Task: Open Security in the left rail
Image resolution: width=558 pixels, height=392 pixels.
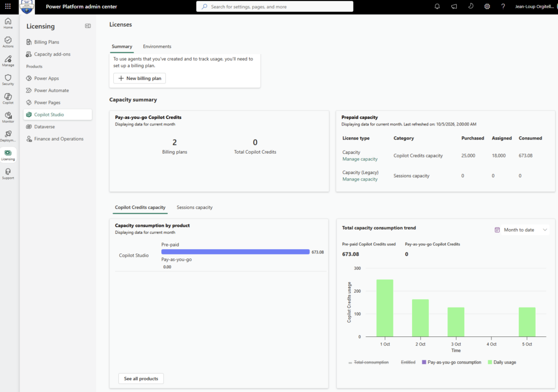Action: 8,80
